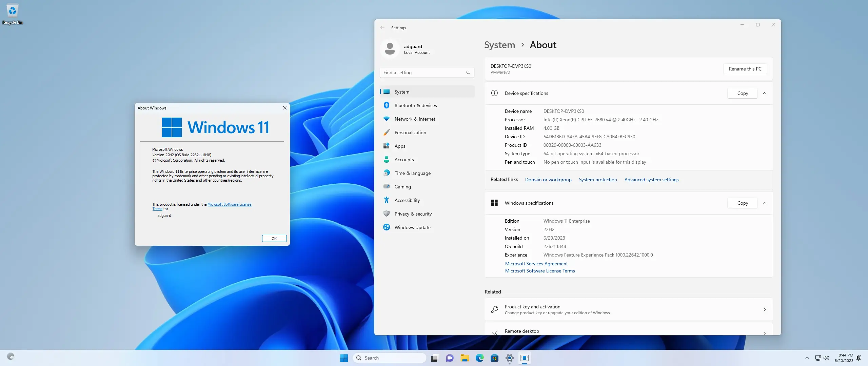Go to Apps settings
The image size is (868, 366).
click(x=399, y=146)
